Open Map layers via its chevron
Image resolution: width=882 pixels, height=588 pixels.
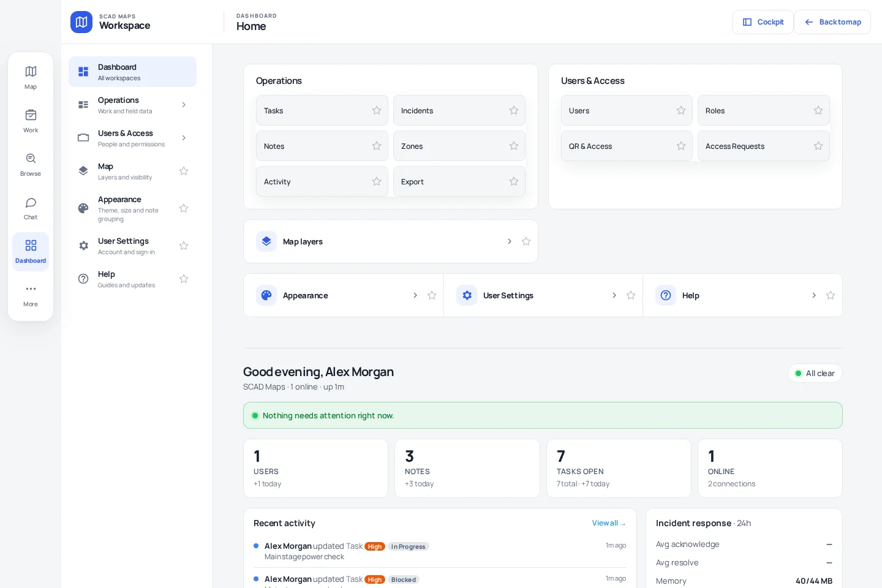(x=510, y=241)
